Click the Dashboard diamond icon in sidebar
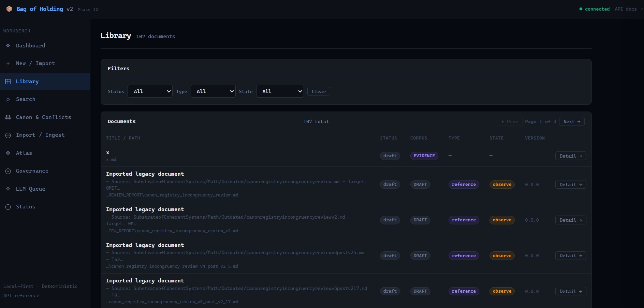644x308 pixels. [8, 45]
